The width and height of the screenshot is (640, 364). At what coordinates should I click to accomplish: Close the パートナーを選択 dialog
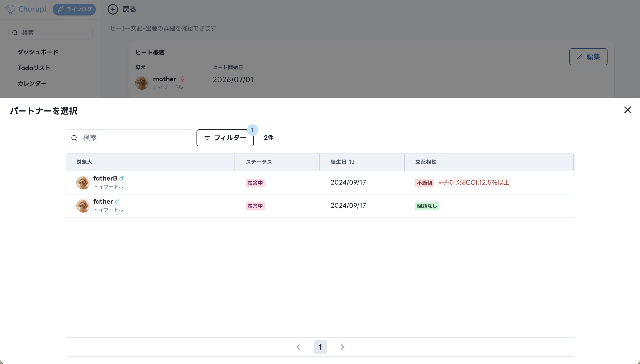627,110
